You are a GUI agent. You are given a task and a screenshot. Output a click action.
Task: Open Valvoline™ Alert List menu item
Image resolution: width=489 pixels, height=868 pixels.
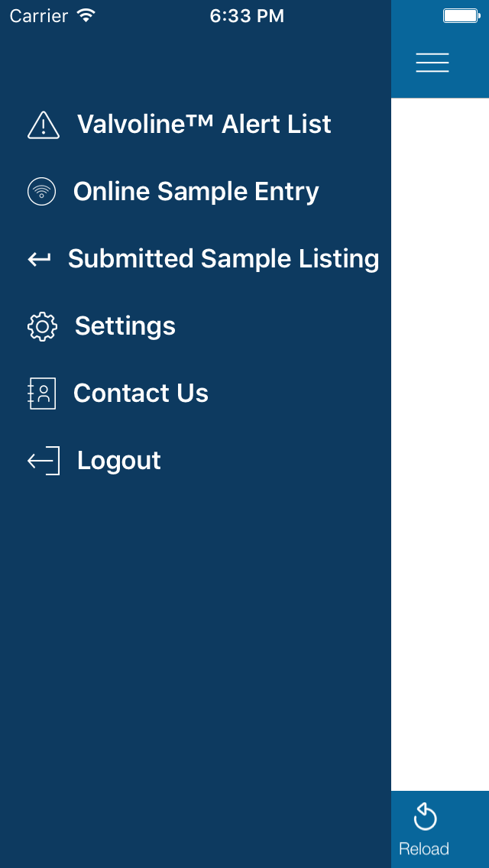tap(204, 124)
